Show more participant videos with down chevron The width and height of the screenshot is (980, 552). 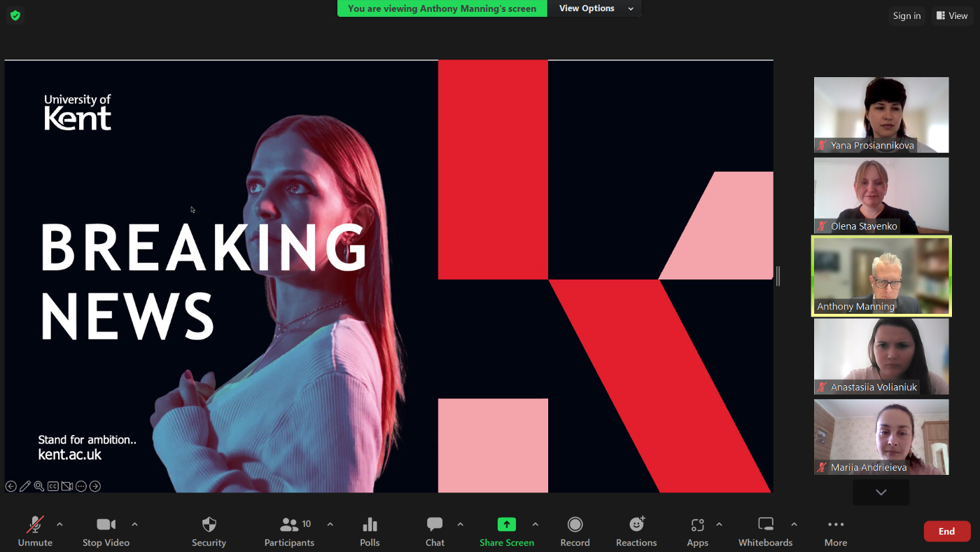pyautogui.click(x=881, y=492)
